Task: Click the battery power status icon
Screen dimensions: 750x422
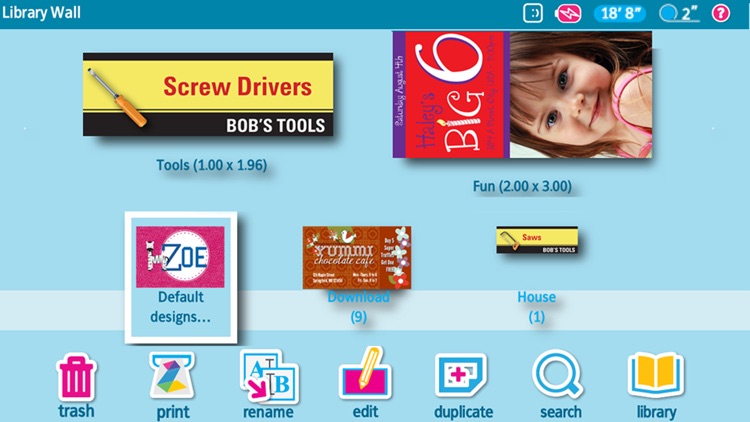Action: 568,13
